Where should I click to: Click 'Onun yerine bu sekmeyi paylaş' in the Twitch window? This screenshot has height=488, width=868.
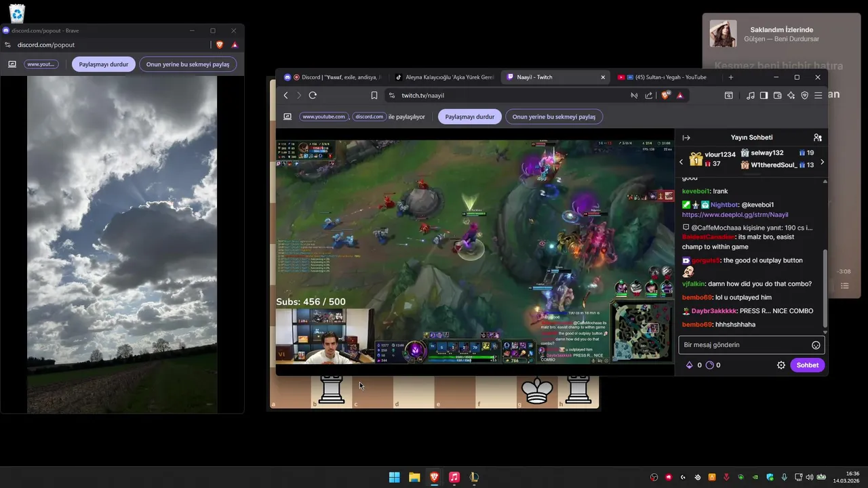tap(554, 117)
